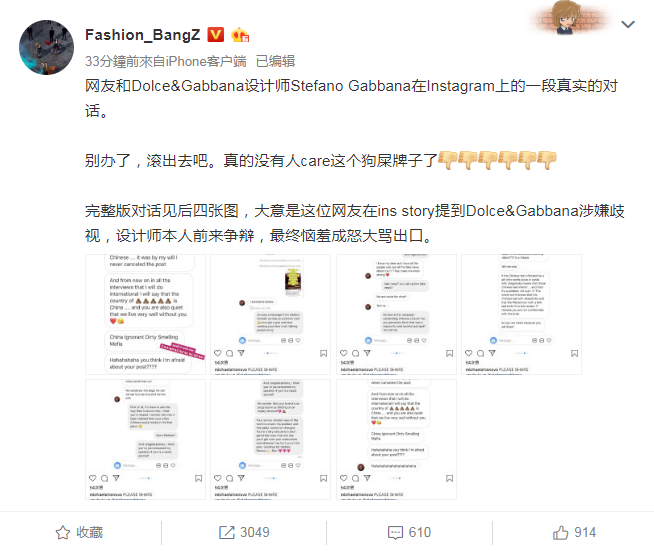This screenshot has width=654, height=551.
Task: Click the 收藏 favorite button label
Action: click(90, 533)
